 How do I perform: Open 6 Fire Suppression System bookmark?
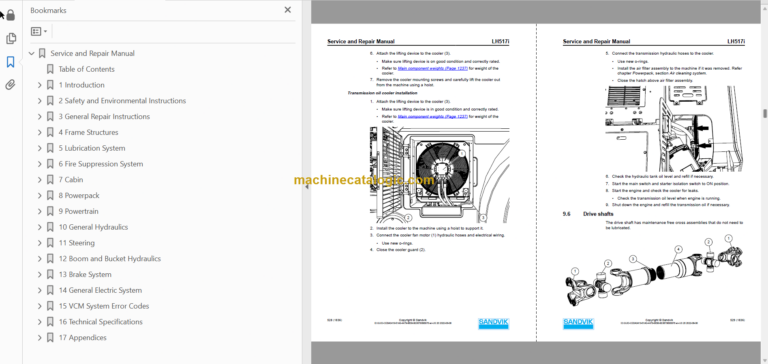pyautogui.click(x=101, y=164)
